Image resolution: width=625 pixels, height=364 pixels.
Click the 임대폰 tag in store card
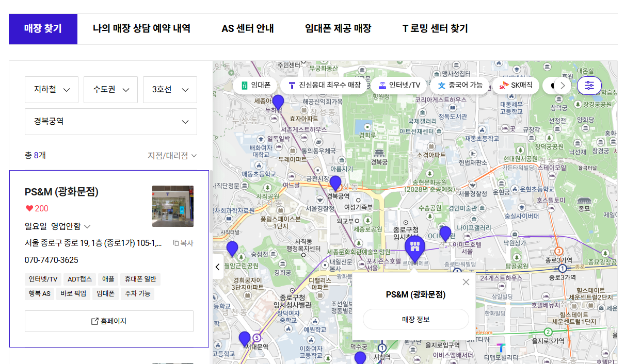click(105, 294)
